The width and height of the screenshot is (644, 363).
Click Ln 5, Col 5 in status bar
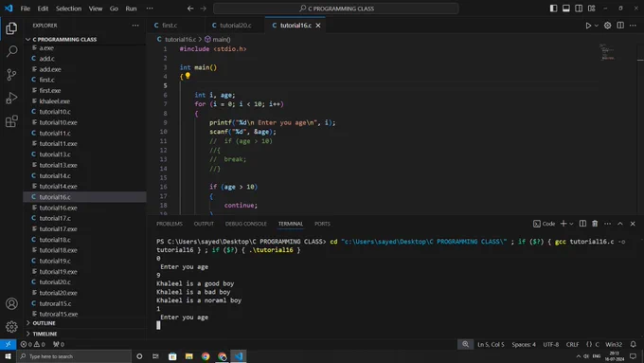point(491,344)
